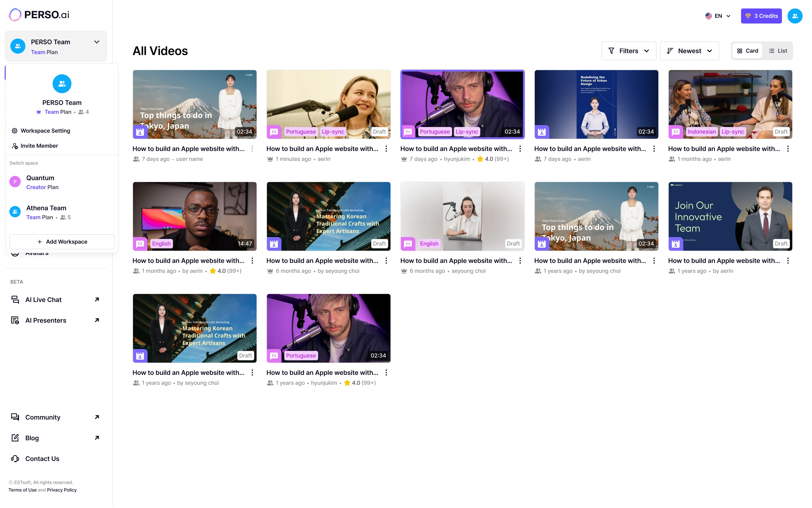Click the Portuguese tag on 1 years ago video

(301, 355)
